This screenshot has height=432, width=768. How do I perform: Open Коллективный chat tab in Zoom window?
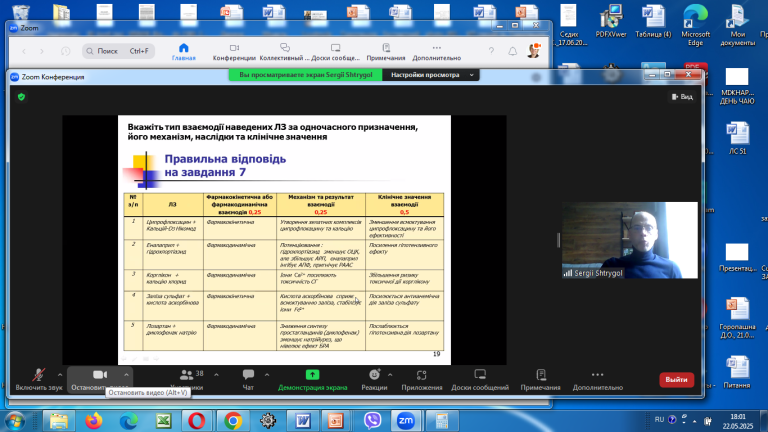(285, 51)
